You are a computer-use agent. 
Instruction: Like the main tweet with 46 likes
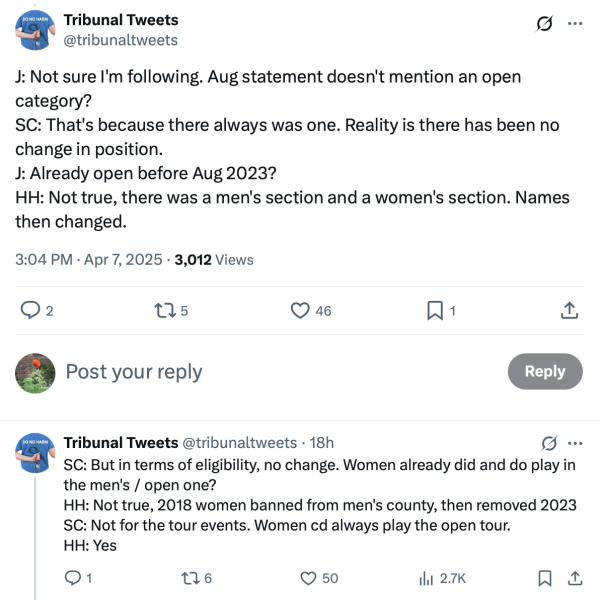(x=300, y=311)
